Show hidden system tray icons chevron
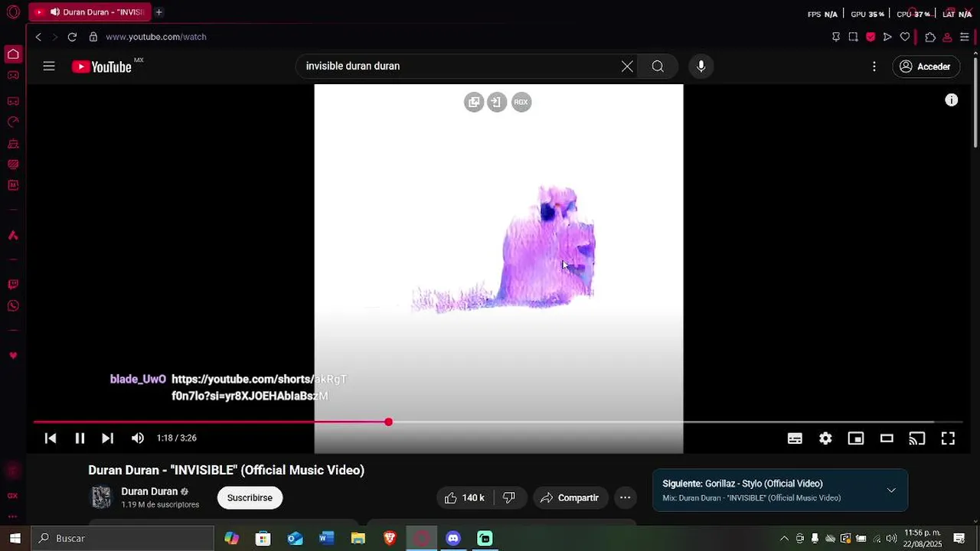The image size is (980, 551). point(784,539)
